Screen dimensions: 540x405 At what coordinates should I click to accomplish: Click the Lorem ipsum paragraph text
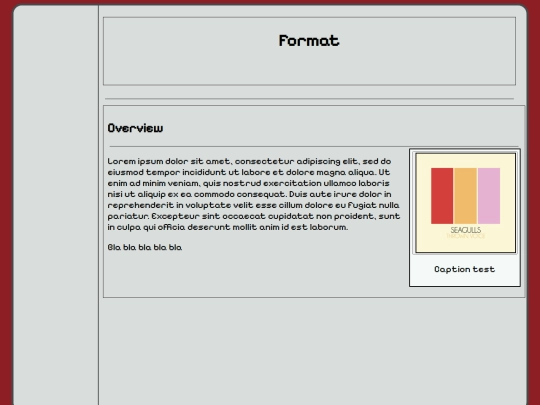point(254,194)
